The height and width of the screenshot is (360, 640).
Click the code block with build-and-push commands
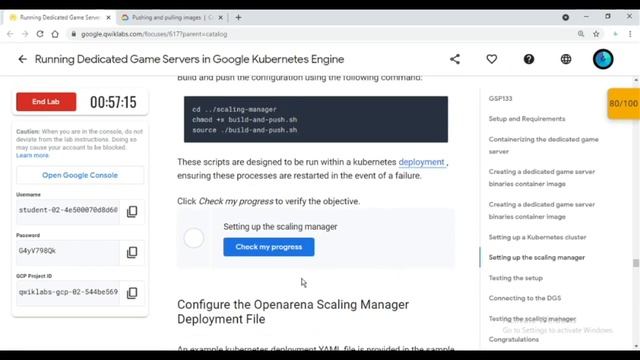316,120
